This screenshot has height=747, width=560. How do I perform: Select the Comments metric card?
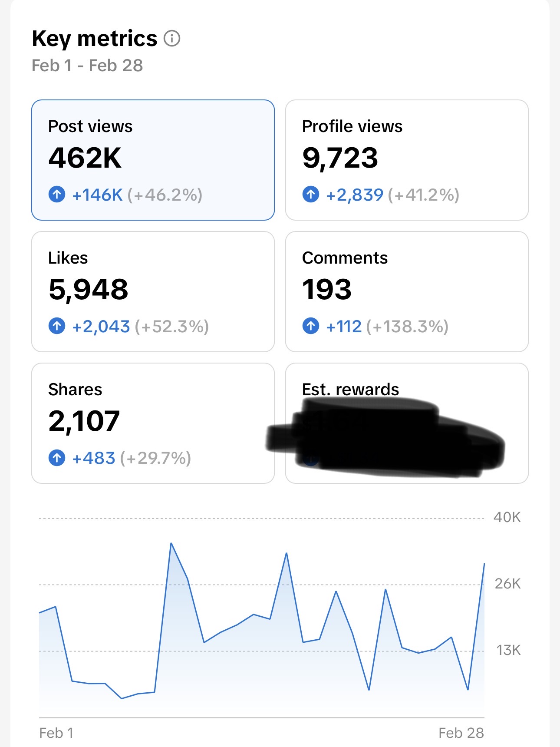coord(407,291)
